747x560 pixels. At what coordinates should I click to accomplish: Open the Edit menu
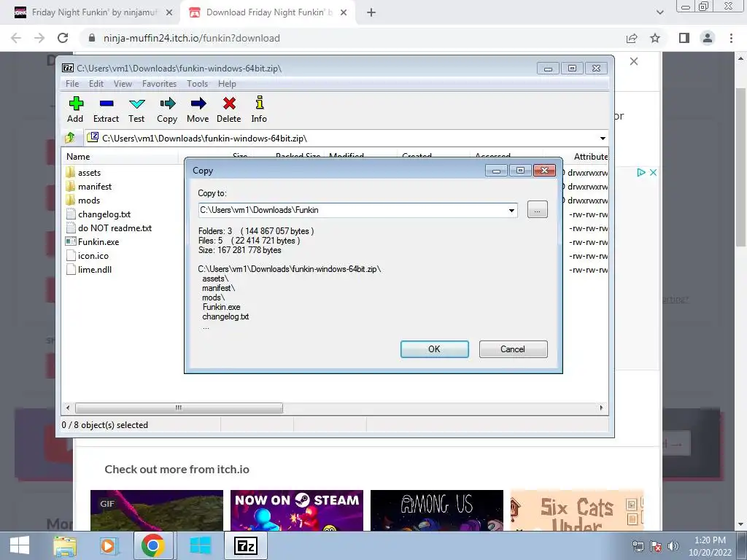coord(96,84)
